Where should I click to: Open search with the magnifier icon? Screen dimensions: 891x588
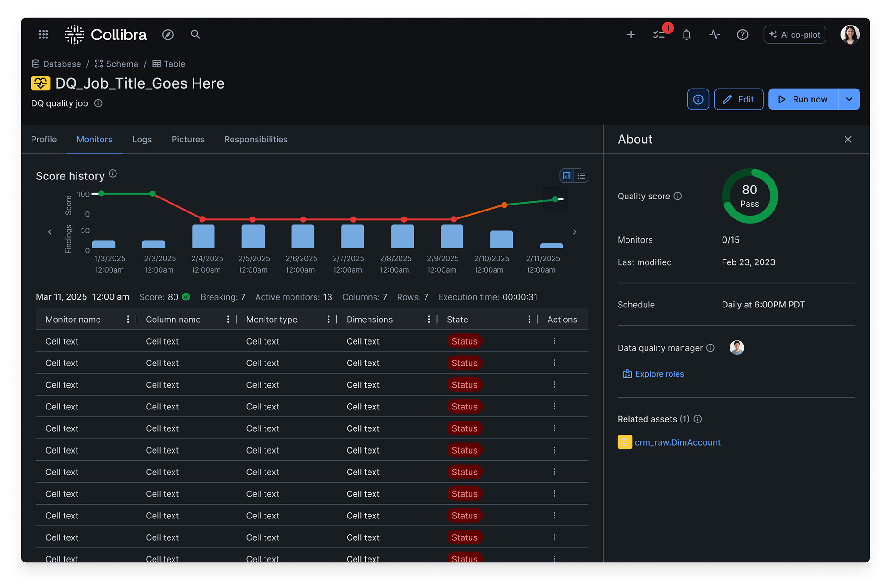(195, 35)
